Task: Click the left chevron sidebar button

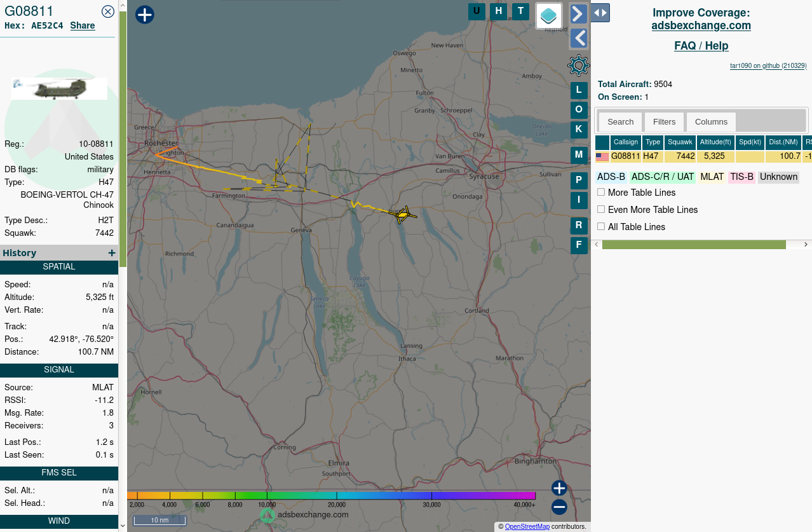Action: [x=579, y=38]
